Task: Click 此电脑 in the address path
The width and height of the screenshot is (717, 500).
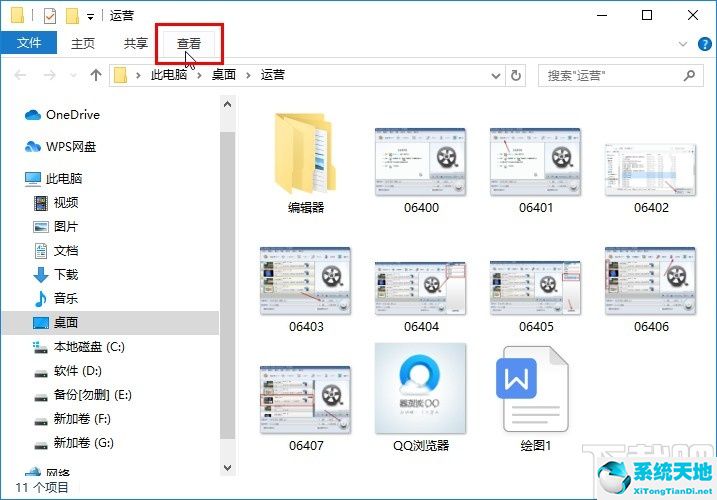Action: pyautogui.click(x=169, y=75)
